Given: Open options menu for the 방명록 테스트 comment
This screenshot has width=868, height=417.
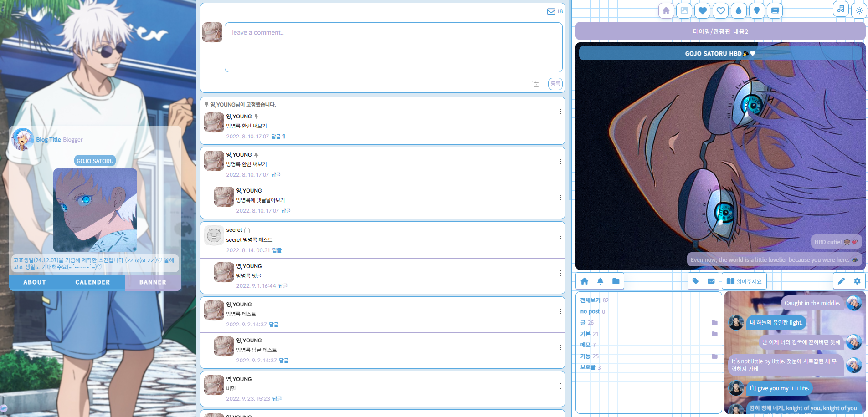Looking at the screenshot, I should [x=560, y=311].
